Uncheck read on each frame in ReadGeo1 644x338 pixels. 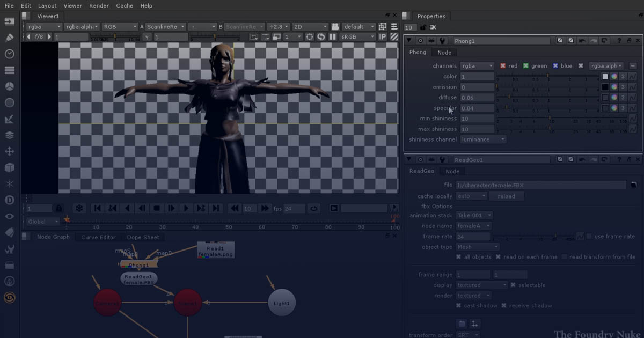(x=497, y=257)
